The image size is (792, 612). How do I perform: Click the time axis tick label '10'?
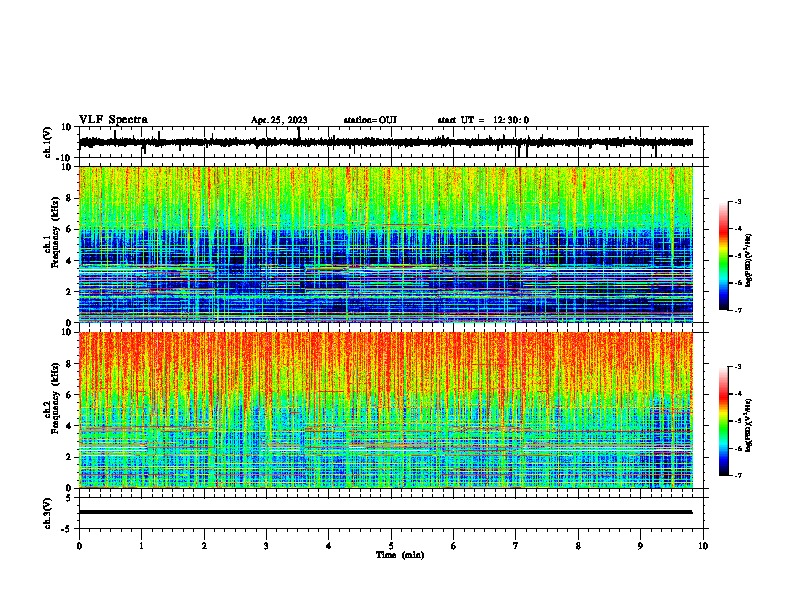[703, 546]
